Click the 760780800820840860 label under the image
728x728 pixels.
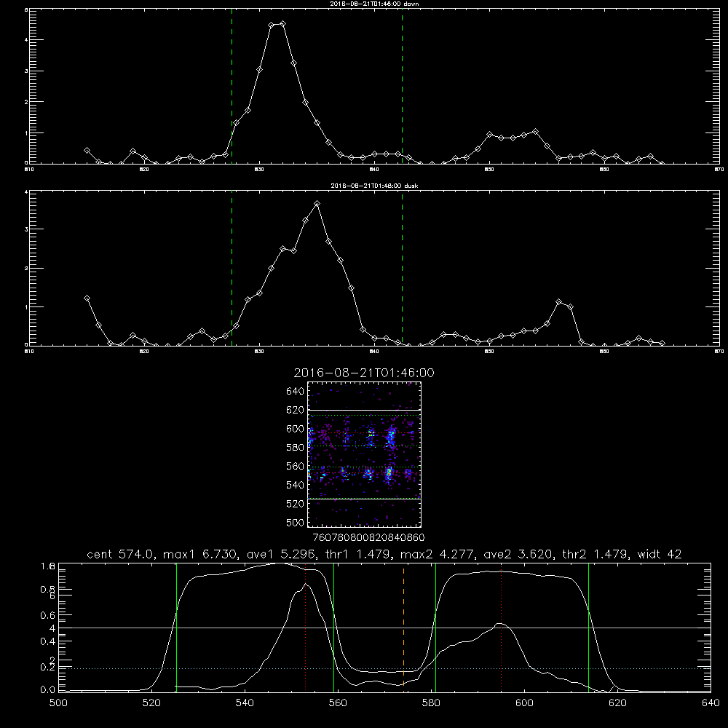(368, 537)
